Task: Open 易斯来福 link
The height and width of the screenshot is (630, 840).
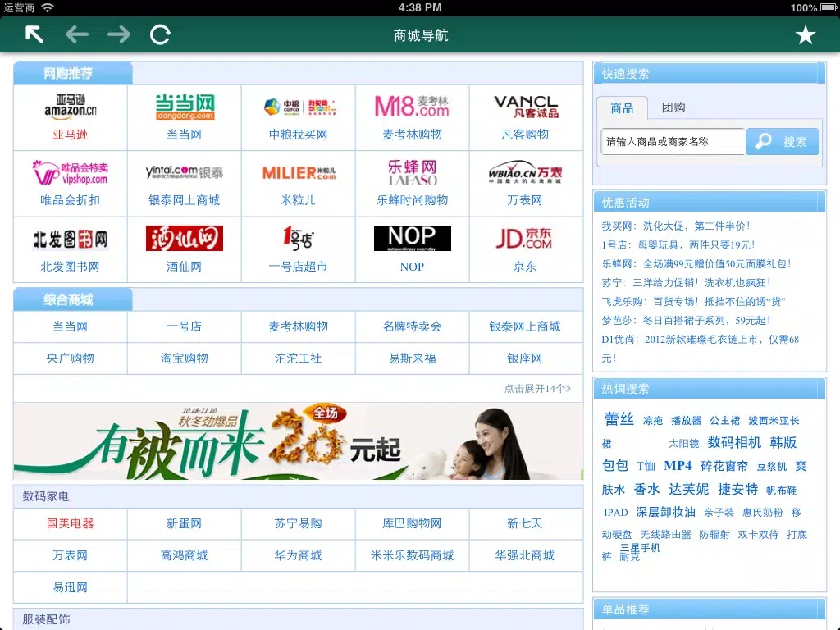Action: (412, 358)
